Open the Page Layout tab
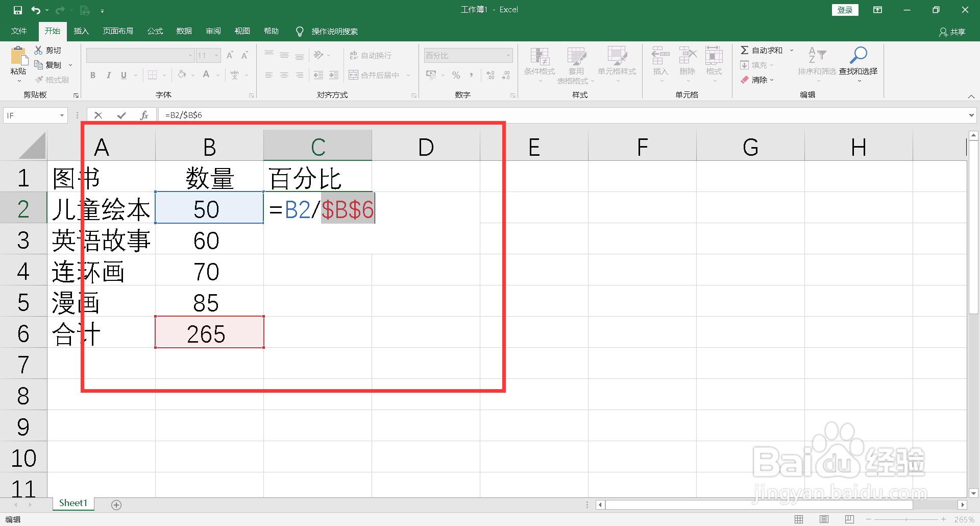Image resolution: width=980 pixels, height=526 pixels. (x=118, y=31)
